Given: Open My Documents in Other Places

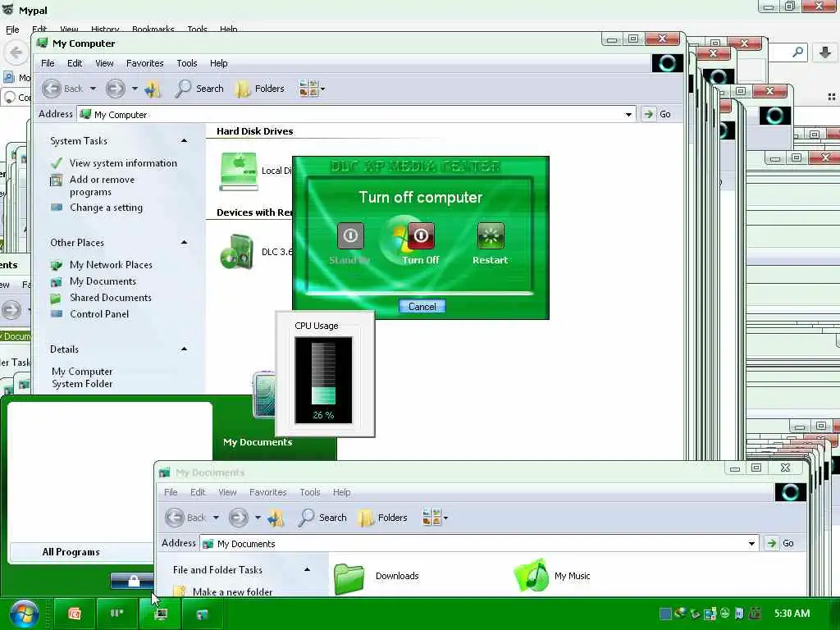Looking at the screenshot, I should click(103, 281).
